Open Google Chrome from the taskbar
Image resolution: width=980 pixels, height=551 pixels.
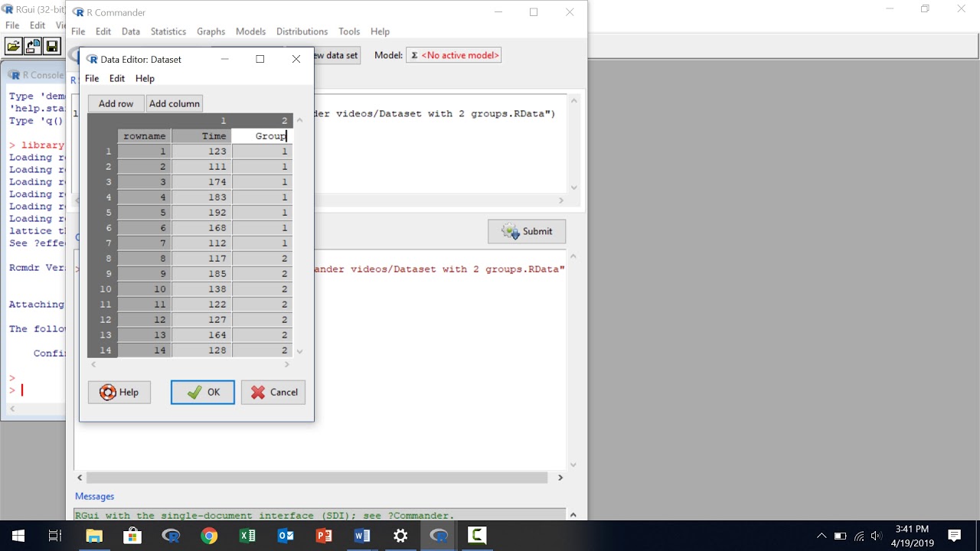[209, 536]
